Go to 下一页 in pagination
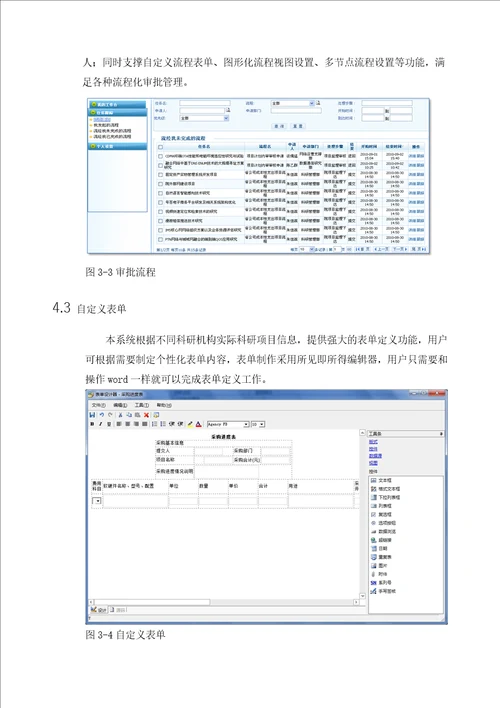The height and width of the screenshot is (708, 500). coord(399,249)
